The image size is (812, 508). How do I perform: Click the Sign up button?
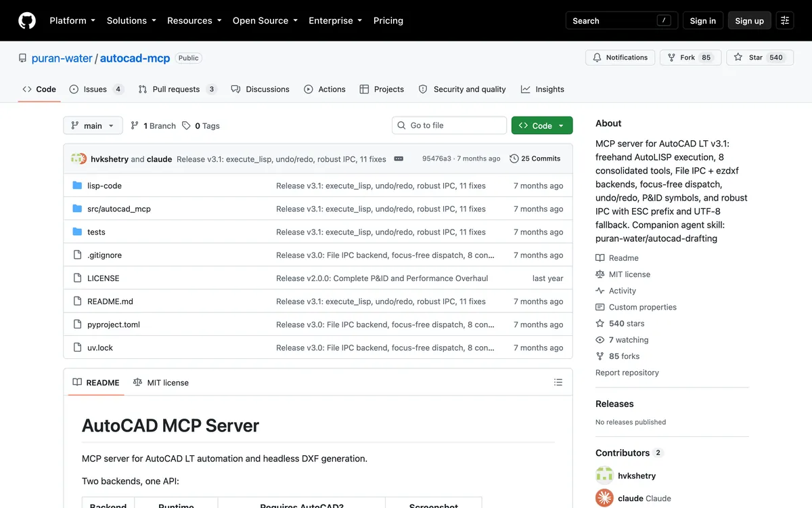click(x=750, y=20)
